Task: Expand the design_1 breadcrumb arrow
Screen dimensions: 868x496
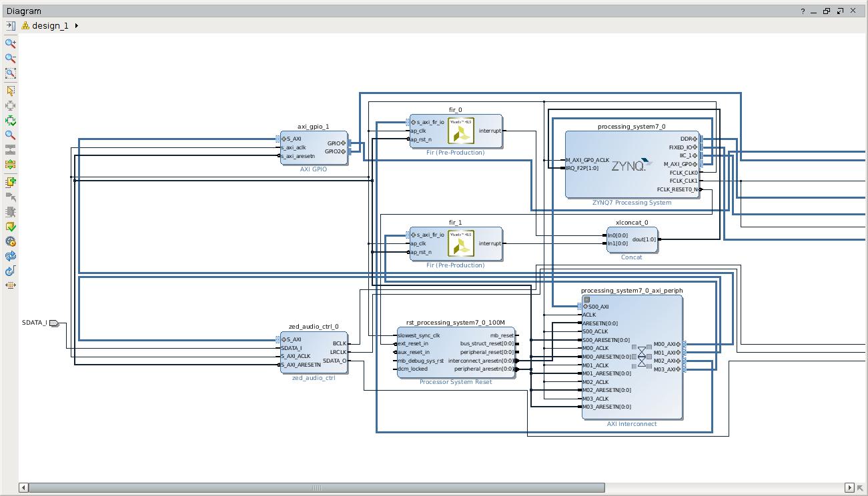Action: [x=77, y=26]
